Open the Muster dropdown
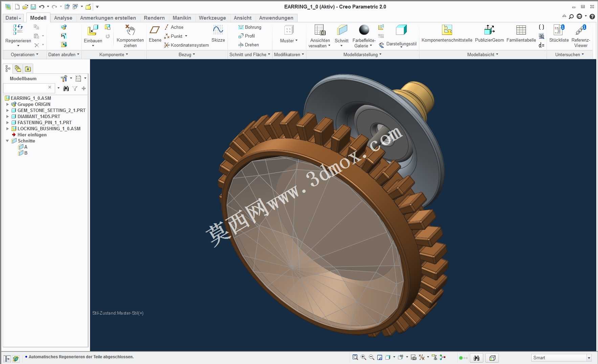Image resolution: width=598 pixels, height=364 pixels. tap(289, 41)
